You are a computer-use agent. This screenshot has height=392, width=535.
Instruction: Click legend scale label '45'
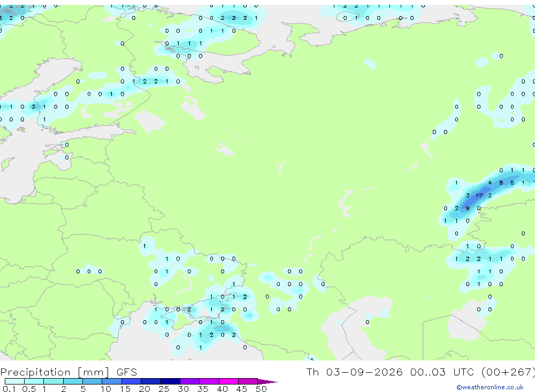coord(242,389)
